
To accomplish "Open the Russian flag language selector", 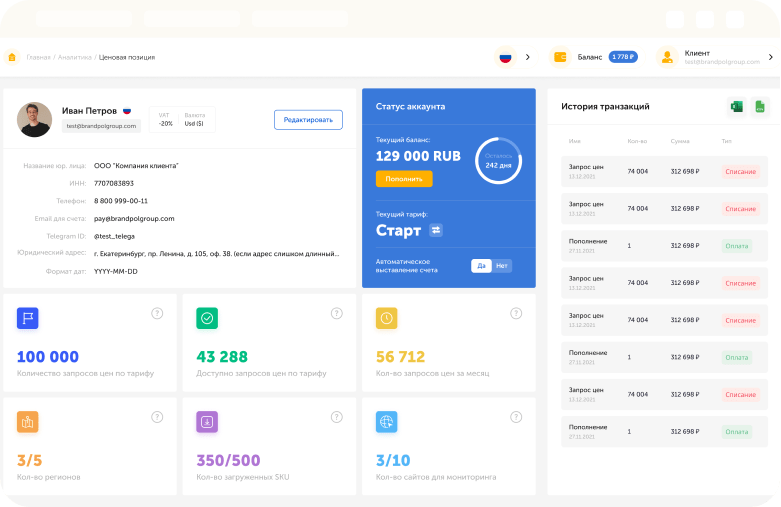I will click(505, 57).
